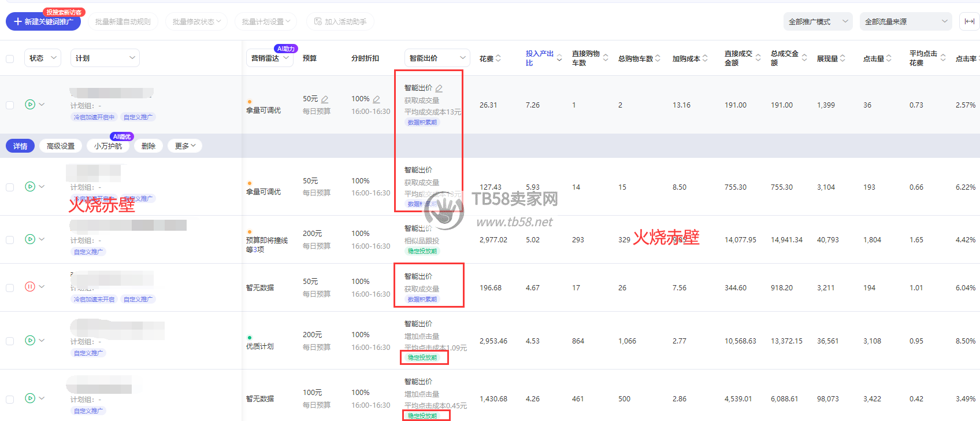Click 删除 to remove the plan

149,146
